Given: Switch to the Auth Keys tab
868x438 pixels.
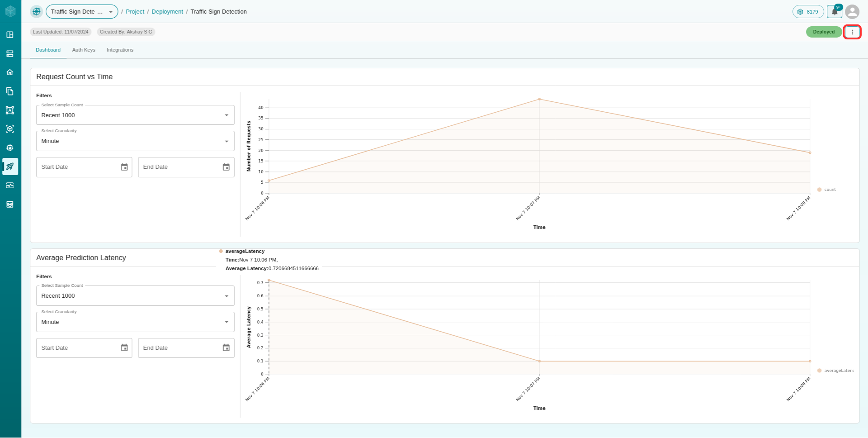Looking at the screenshot, I should click(x=84, y=50).
